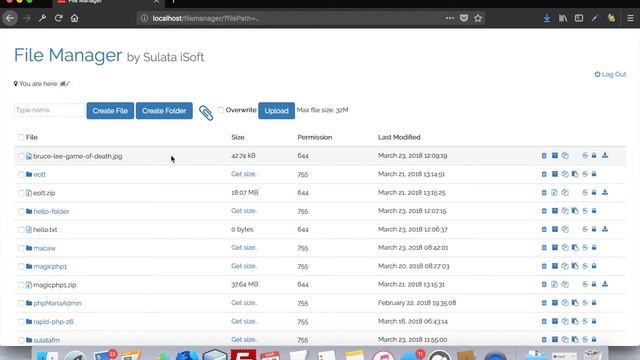Delete magicphp1.zip with the trash icon

pos(544,284)
